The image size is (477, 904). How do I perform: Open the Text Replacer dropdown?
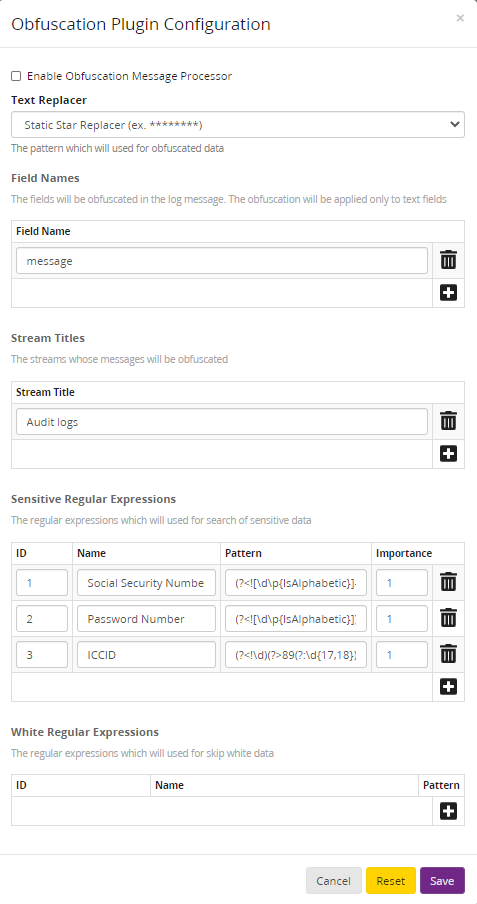238,125
